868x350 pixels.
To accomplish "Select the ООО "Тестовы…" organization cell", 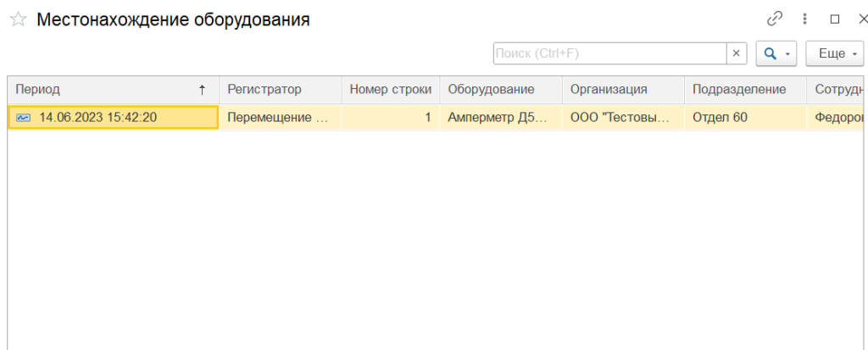I will (x=623, y=118).
